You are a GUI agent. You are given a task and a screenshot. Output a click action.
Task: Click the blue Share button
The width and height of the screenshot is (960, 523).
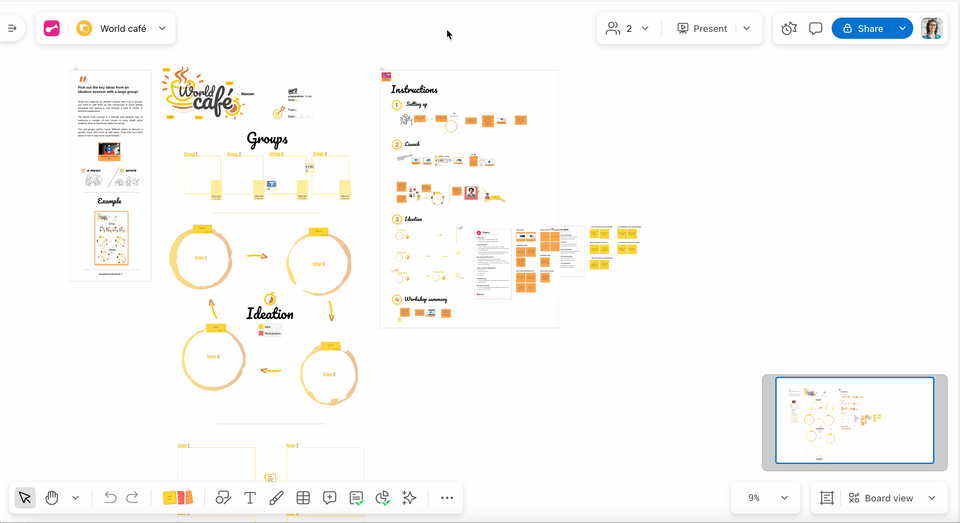pyautogui.click(x=862, y=28)
